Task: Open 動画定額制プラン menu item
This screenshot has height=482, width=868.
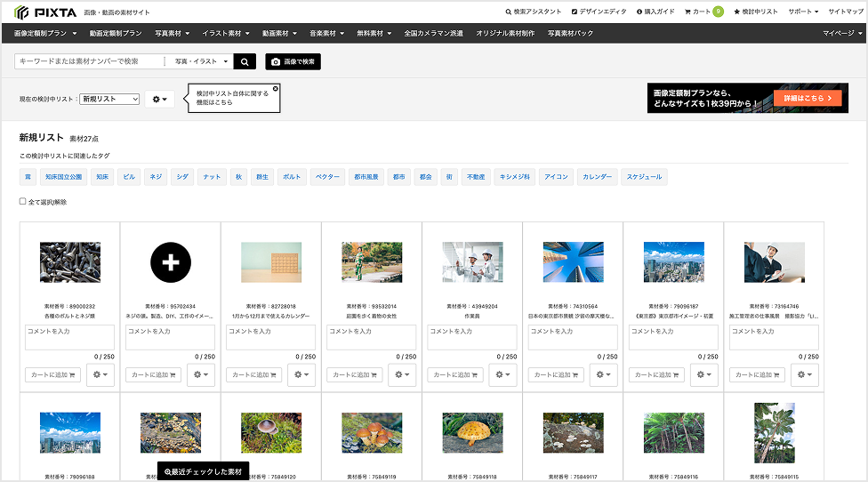Action: [x=116, y=33]
